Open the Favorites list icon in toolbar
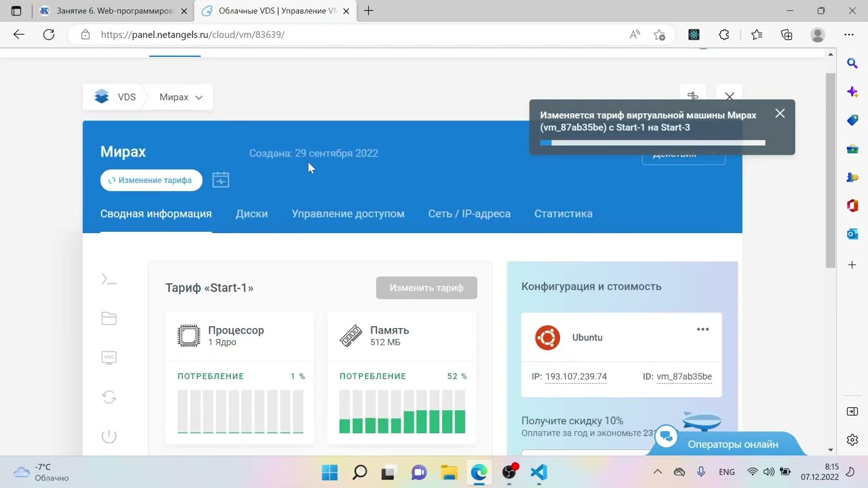 (x=757, y=35)
